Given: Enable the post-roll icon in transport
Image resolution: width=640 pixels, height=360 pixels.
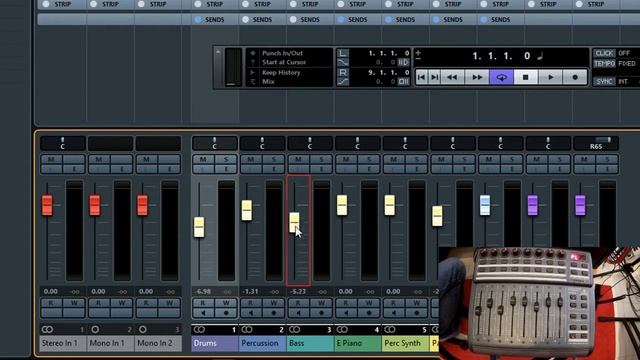Looking at the screenshot, I should (x=403, y=81).
